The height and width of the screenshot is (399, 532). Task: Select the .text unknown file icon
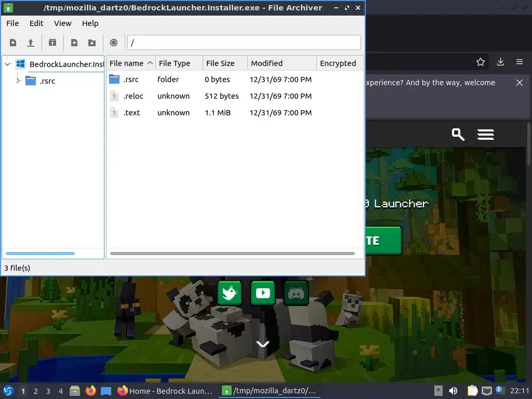click(x=114, y=113)
